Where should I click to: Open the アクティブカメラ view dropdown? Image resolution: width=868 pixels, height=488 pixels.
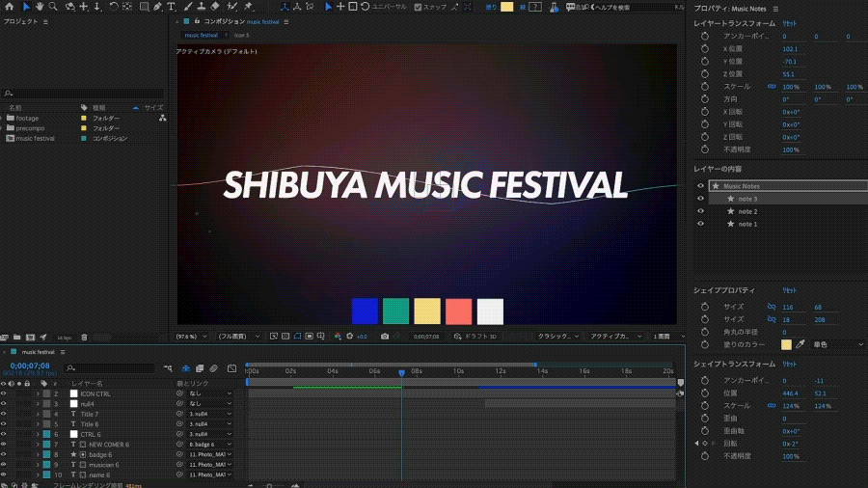click(x=615, y=337)
